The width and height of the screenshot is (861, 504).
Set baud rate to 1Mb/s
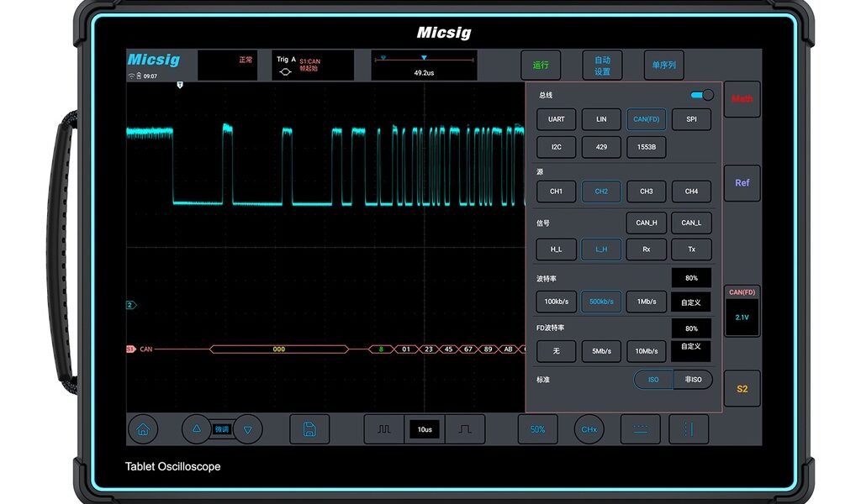(647, 302)
